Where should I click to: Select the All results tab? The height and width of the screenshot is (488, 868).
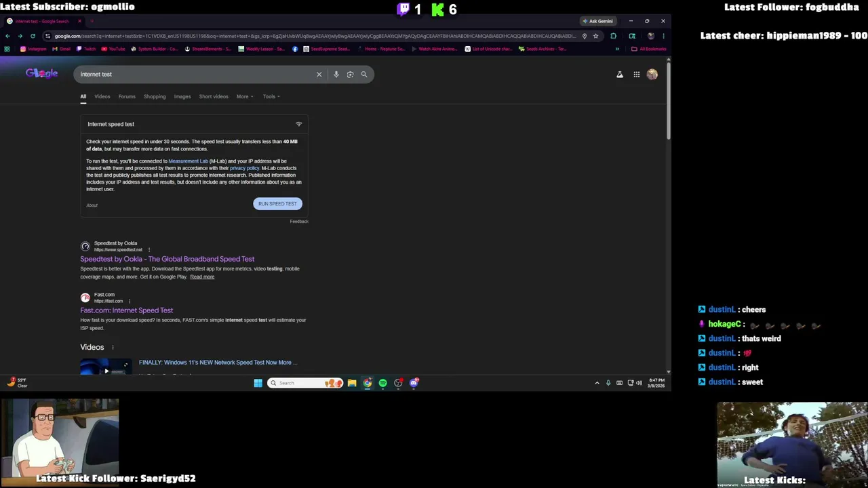tap(83, 96)
